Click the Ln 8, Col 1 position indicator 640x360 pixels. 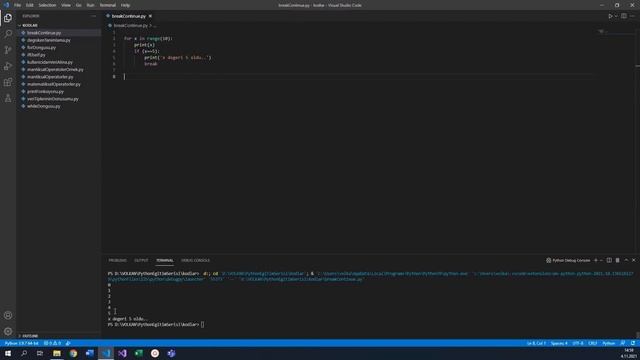(536, 343)
